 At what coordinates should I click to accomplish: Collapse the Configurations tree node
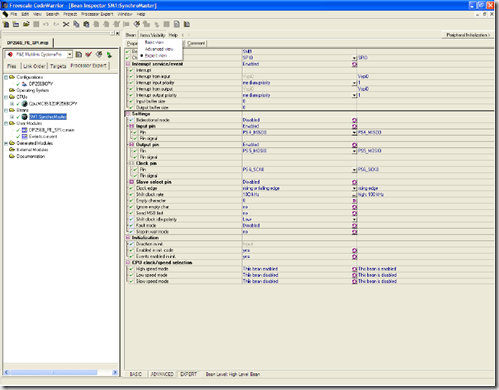click(6, 77)
